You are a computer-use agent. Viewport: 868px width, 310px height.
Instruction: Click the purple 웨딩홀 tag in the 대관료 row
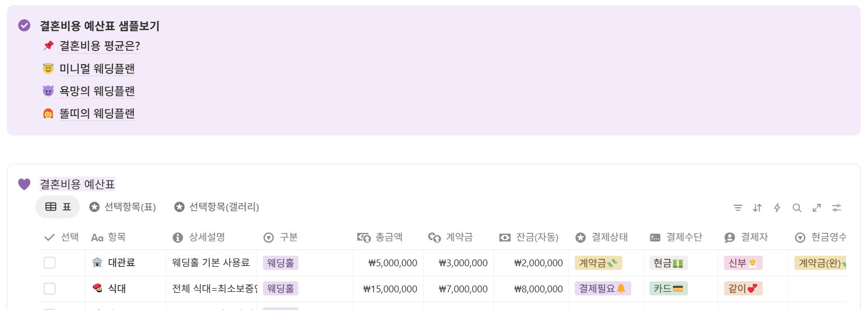281,263
